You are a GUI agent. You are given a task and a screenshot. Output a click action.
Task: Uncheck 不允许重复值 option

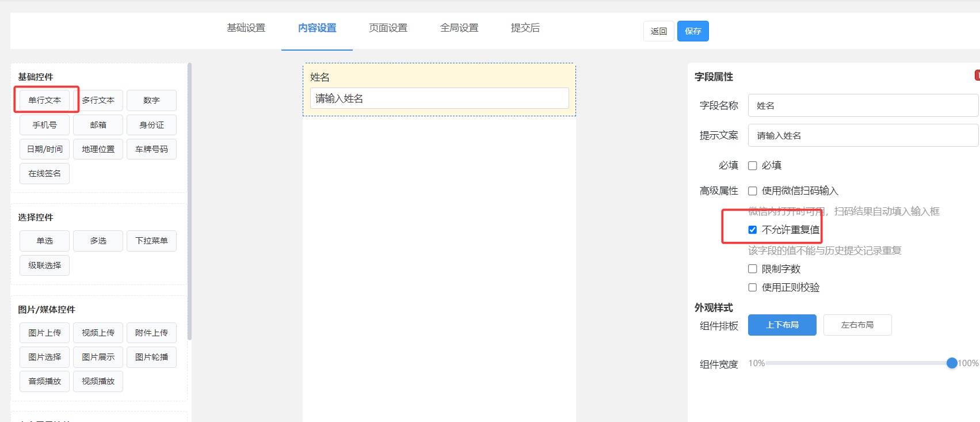pyautogui.click(x=752, y=230)
